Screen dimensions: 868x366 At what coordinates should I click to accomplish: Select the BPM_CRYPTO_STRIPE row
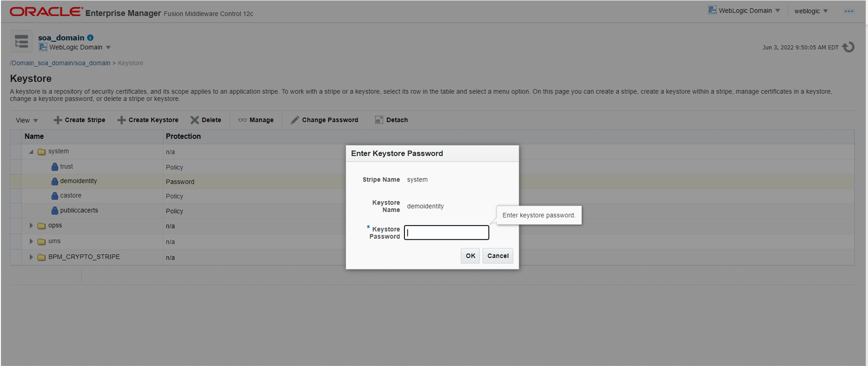pos(432,257)
